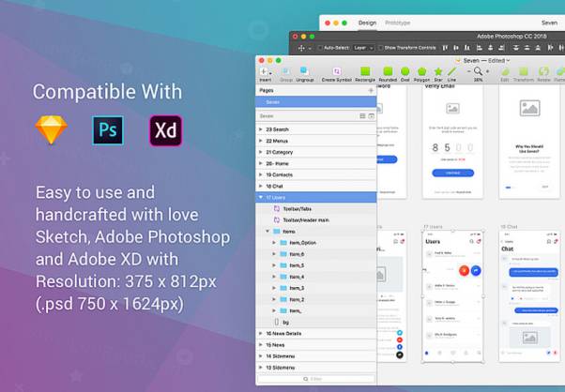This screenshot has height=392, width=565.
Task: Expand the 23 Search artboard
Action: tap(261, 128)
